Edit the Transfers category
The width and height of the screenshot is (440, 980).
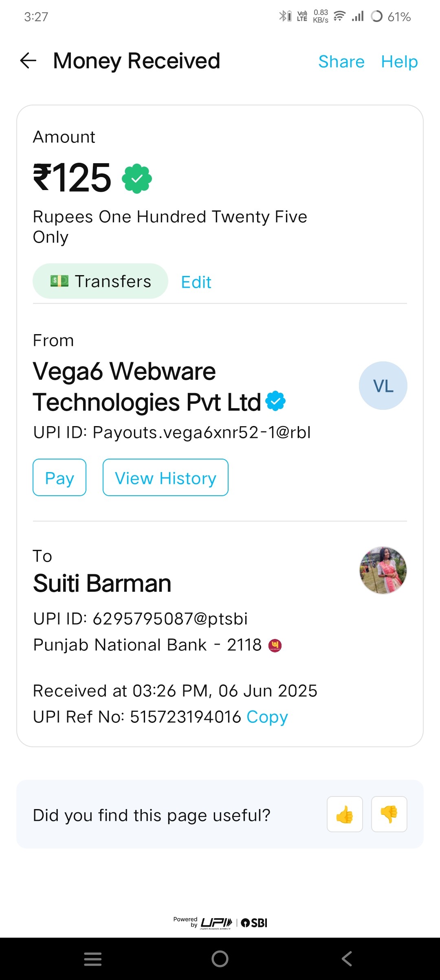[x=196, y=282]
